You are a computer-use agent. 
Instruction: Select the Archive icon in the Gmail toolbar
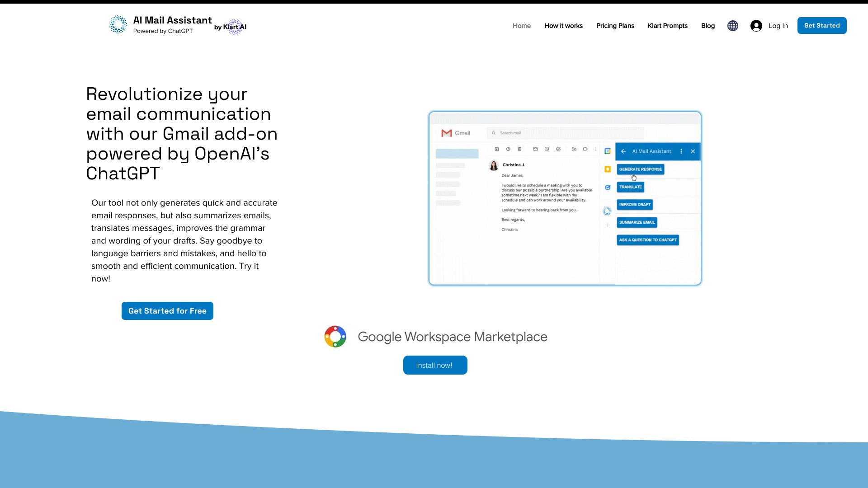[x=497, y=149]
